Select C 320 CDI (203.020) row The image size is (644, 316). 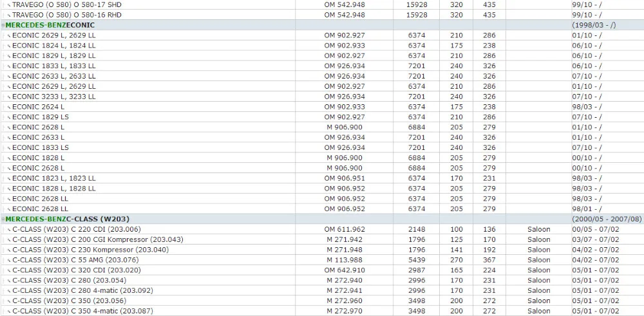click(322, 270)
